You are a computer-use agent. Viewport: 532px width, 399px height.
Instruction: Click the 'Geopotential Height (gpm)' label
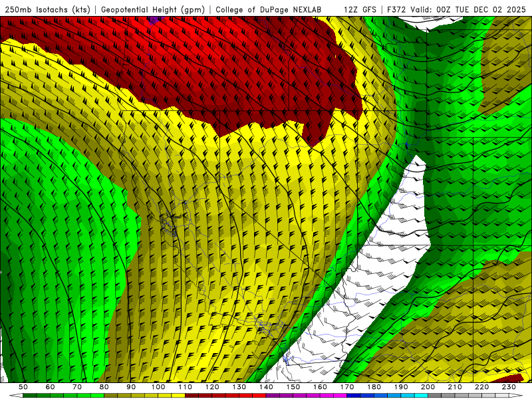click(153, 10)
